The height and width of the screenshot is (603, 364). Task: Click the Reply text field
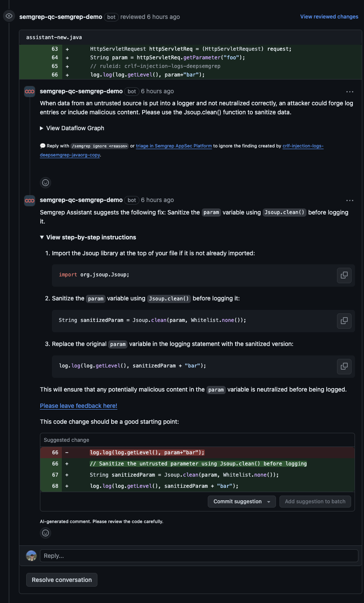click(199, 556)
